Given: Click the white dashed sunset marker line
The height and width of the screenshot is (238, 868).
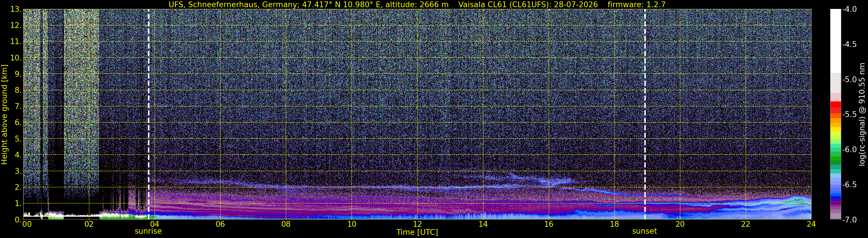Looking at the screenshot, I should click(645, 114).
